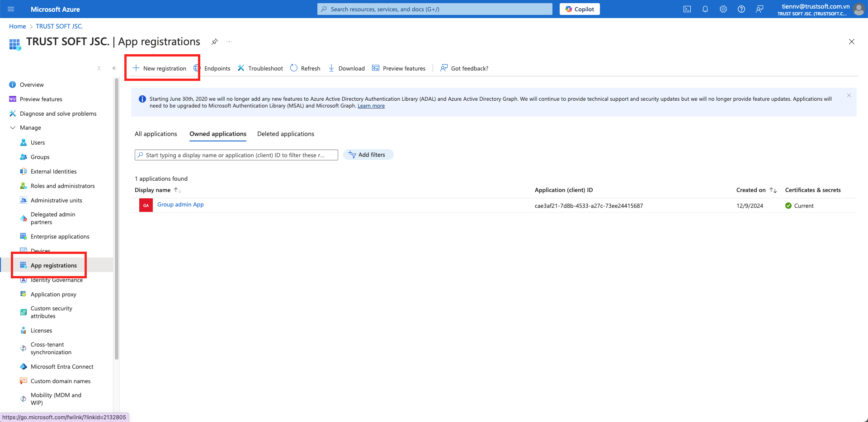
Task: Open the more options ellipsis beside title
Action: pyautogui.click(x=229, y=42)
